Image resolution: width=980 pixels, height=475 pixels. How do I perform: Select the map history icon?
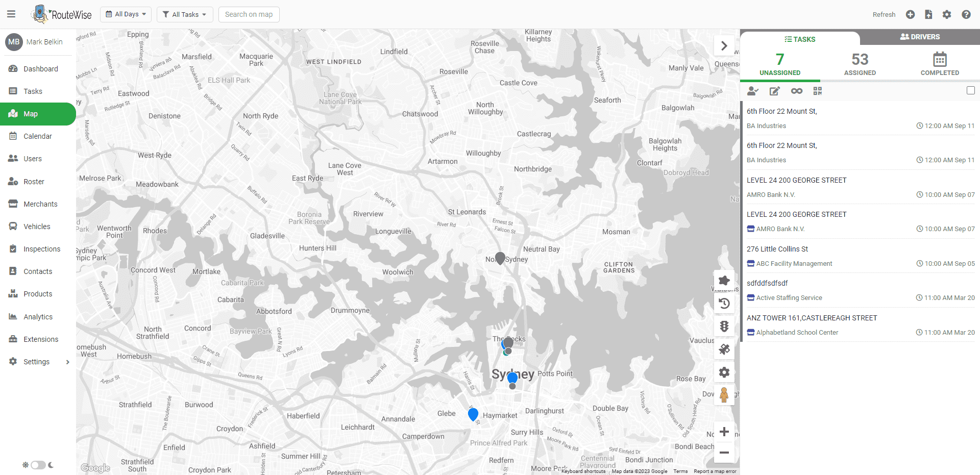pos(724,303)
